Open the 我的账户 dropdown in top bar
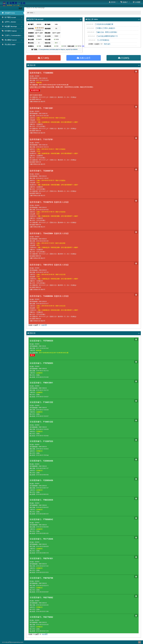Image resolution: width=143 pixels, height=644 pixels. (125, 2)
